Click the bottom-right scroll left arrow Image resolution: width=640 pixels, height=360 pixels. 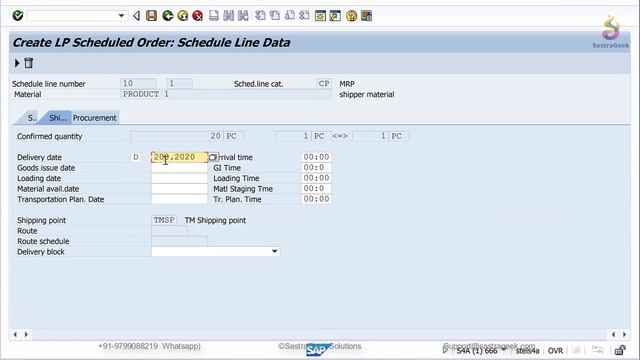click(x=613, y=335)
